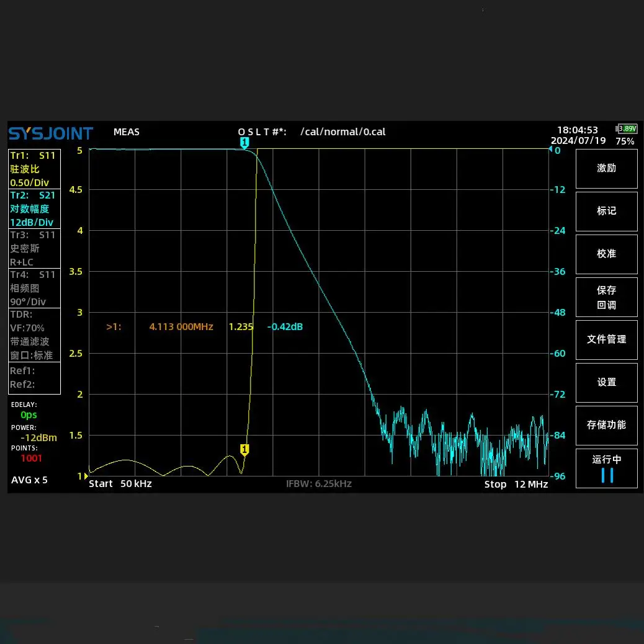Click the IFBW 6.25kHz label

pos(318,484)
